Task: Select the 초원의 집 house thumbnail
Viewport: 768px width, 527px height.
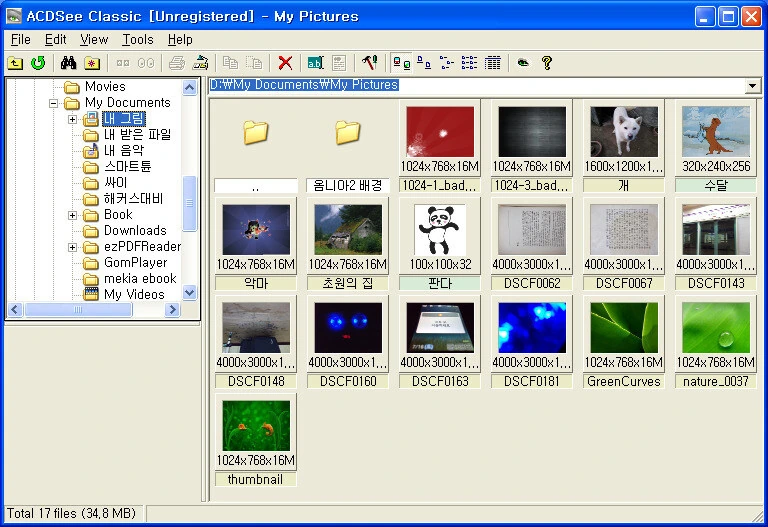Action: [x=348, y=244]
